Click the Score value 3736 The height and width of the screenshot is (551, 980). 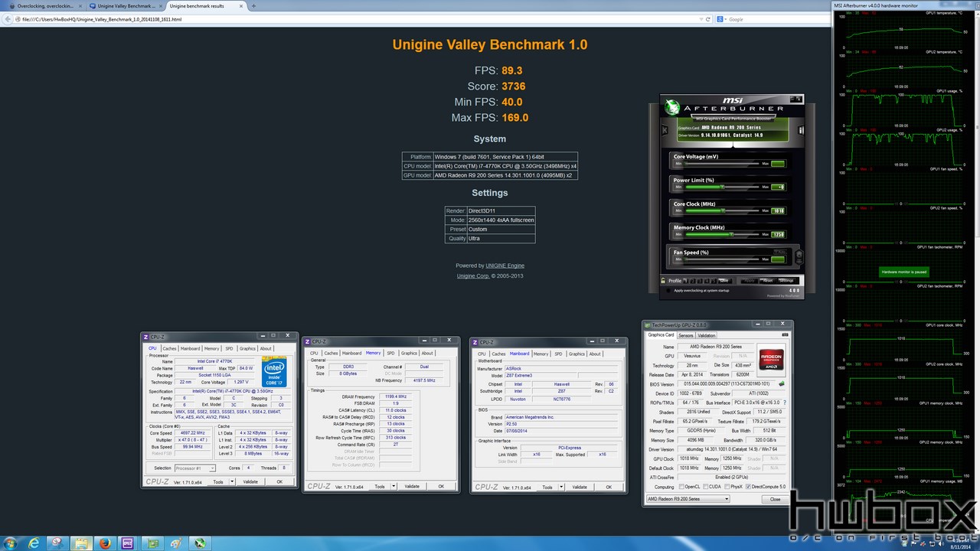[x=513, y=86]
